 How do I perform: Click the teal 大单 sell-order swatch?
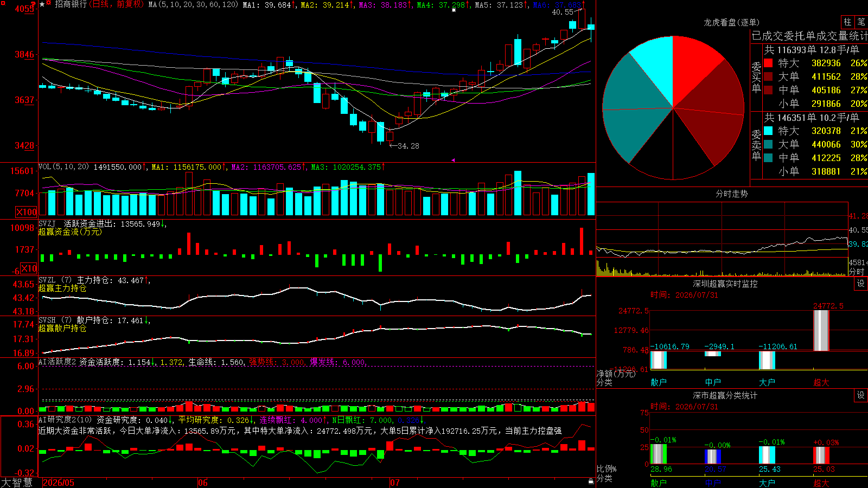768,144
